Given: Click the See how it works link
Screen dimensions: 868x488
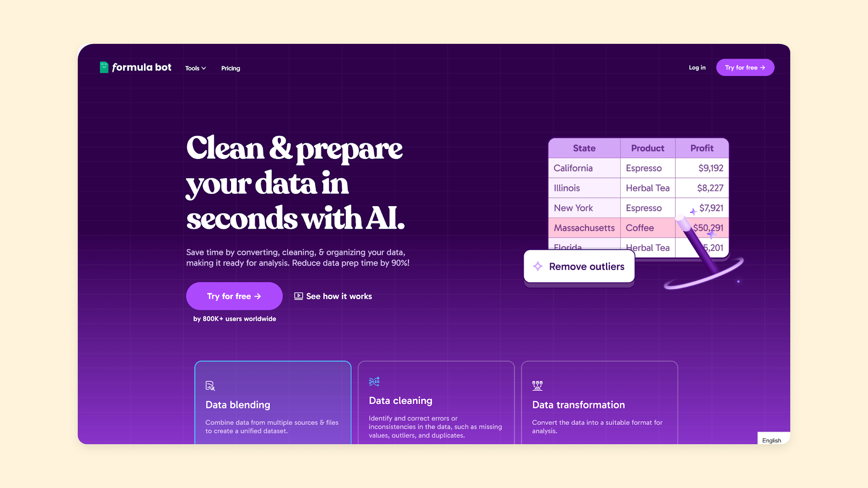Looking at the screenshot, I should pyautogui.click(x=333, y=296).
